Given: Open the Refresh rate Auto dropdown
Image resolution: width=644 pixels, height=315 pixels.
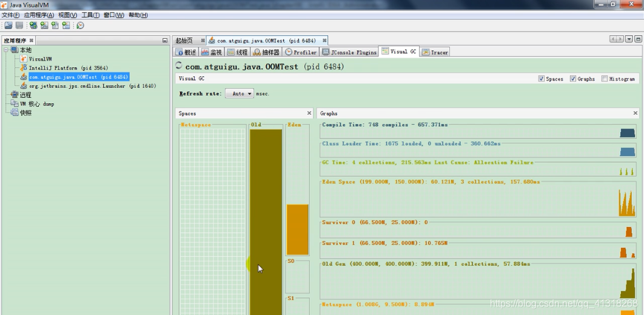Looking at the screenshot, I should point(240,93).
